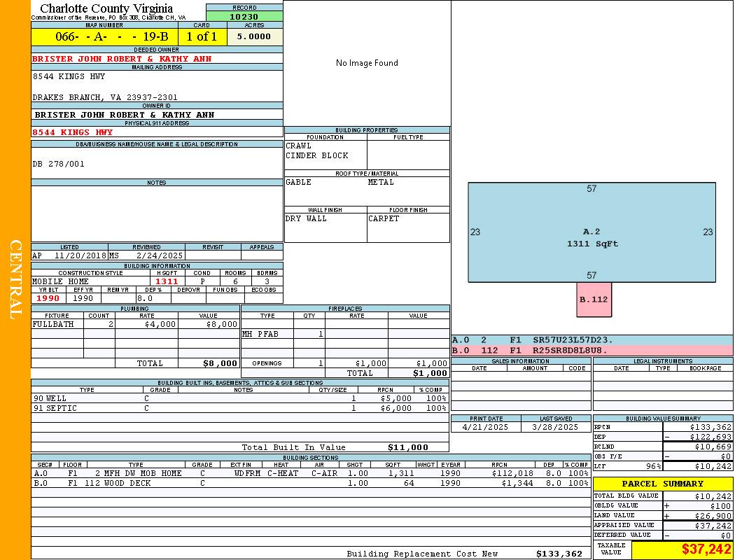Select the red deeded owner name
The image size is (735, 560).
tap(122, 59)
